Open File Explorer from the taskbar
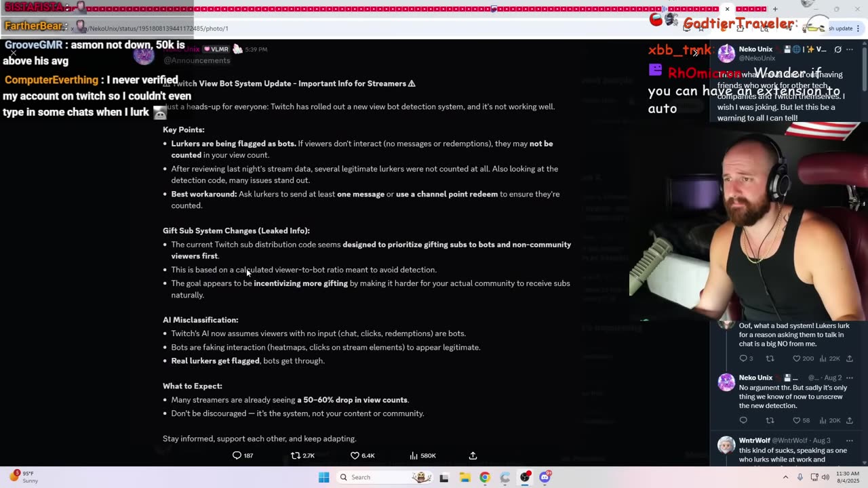This screenshot has height=488, width=868. coord(465,477)
